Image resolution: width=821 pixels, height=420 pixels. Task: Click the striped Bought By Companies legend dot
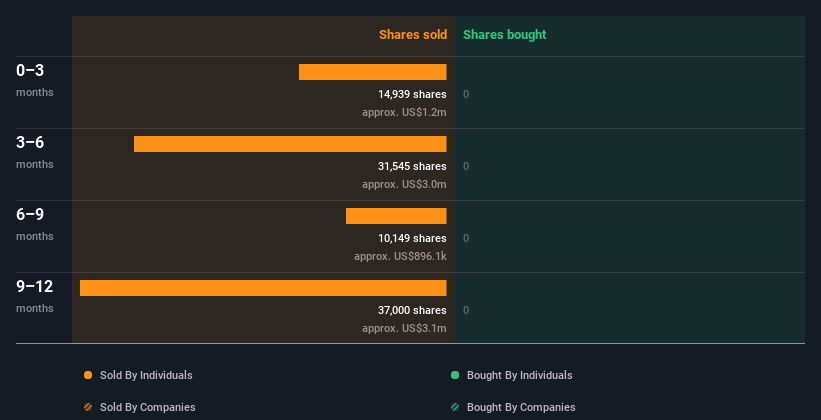(x=455, y=407)
